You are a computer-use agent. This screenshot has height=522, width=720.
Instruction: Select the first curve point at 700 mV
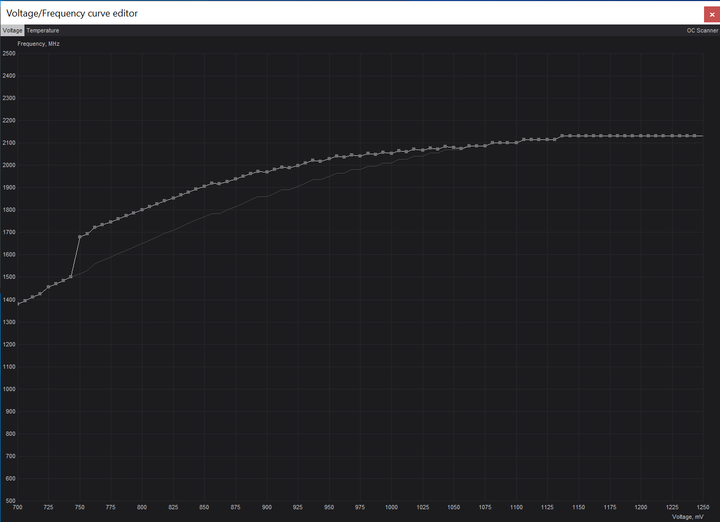[18, 304]
